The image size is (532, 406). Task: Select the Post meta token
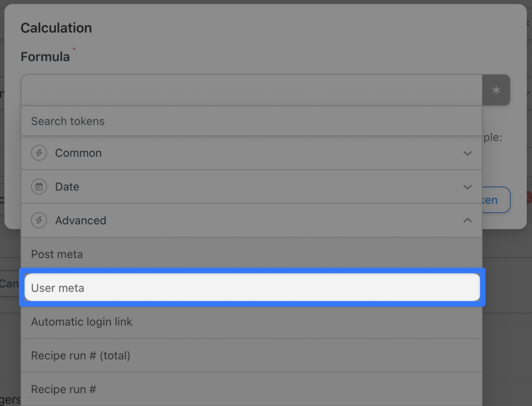(x=57, y=254)
